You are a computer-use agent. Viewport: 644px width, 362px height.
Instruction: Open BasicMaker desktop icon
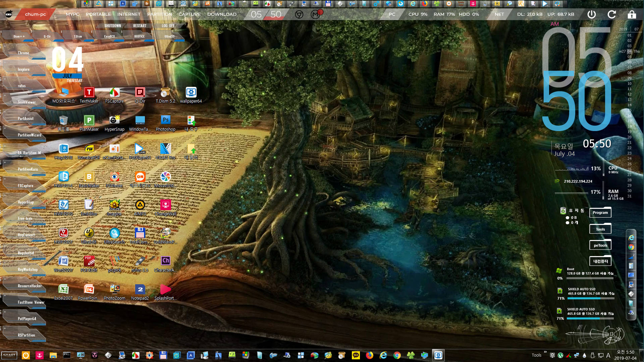pos(89,180)
